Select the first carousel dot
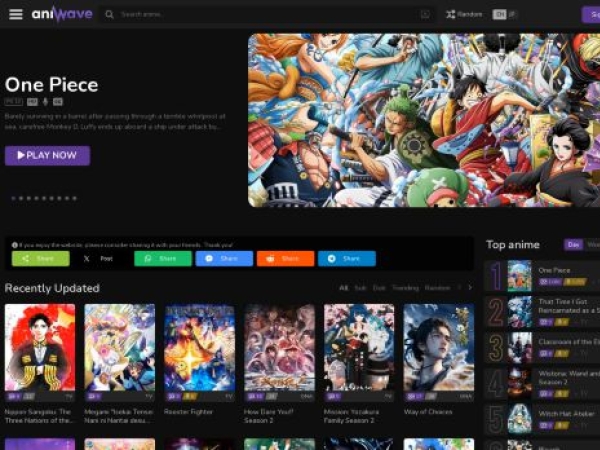Viewport: 600px width, 450px height. [x=13, y=198]
